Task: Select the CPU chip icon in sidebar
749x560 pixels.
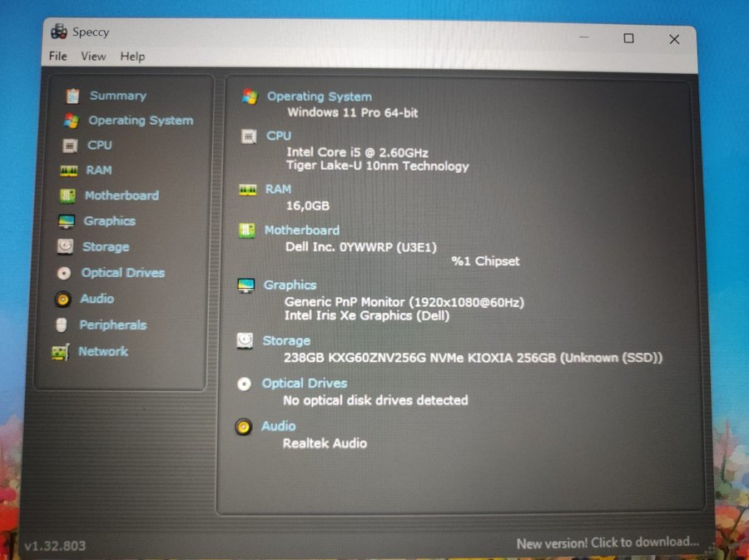Action: click(x=71, y=146)
